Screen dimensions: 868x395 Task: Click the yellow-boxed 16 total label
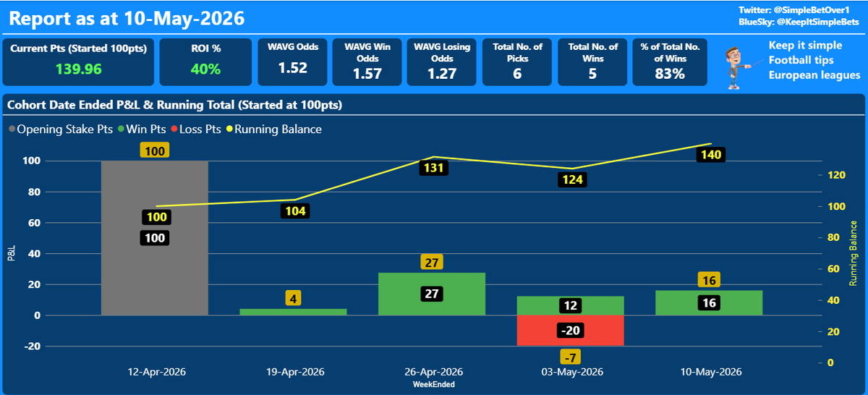[x=710, y=280]
